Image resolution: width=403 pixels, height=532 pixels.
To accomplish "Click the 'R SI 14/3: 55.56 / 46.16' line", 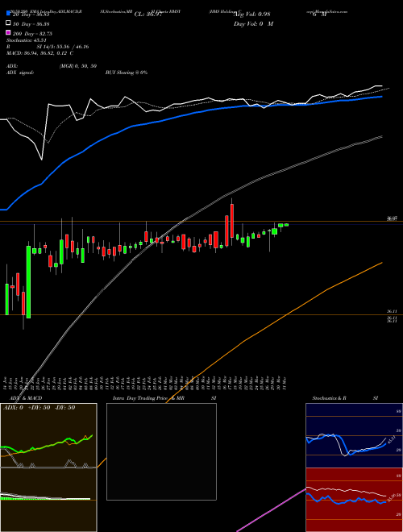I will tap(48, 47).
